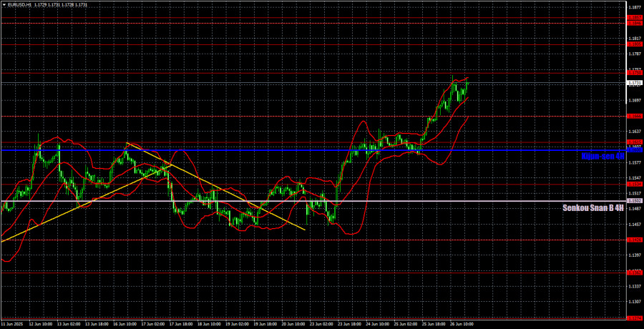Click the 17 Jun 02:00 time label
The height and width of the screenshot is (329, 644).
pos(154,324)
